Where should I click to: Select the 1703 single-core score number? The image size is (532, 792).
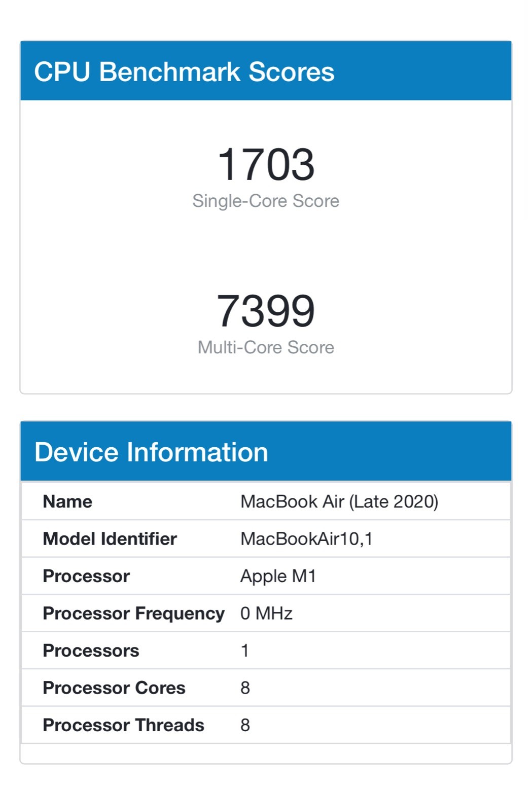[x=266, y=164]
